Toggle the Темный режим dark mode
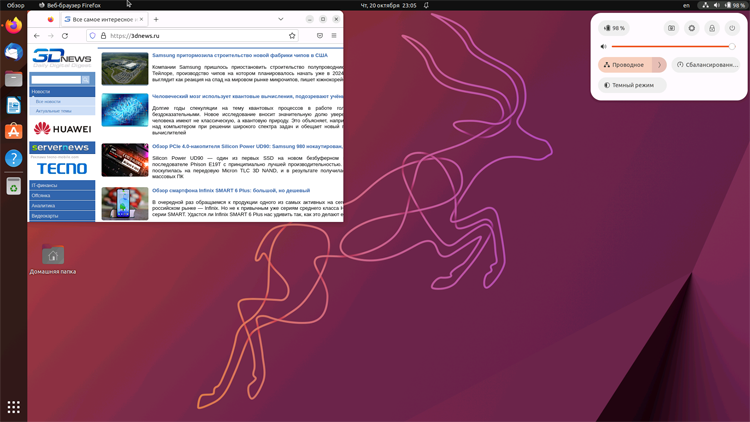The width and height of the screenshot is (750, 422). 632,85
